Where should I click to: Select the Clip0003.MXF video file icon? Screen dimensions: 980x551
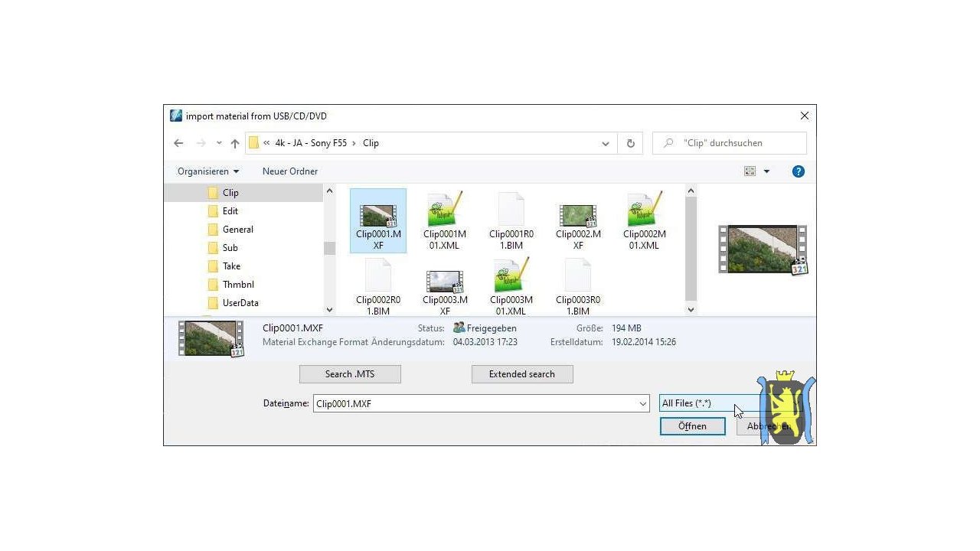[445, 281]
